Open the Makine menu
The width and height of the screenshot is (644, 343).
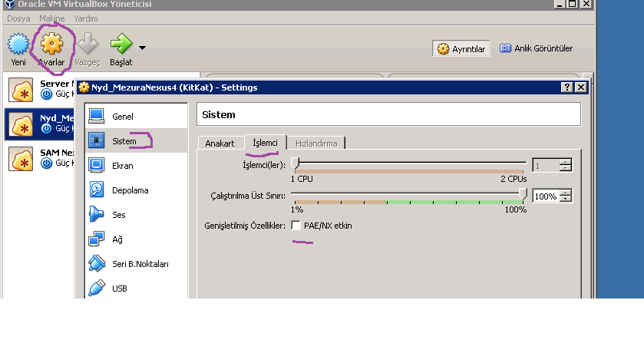51,18
